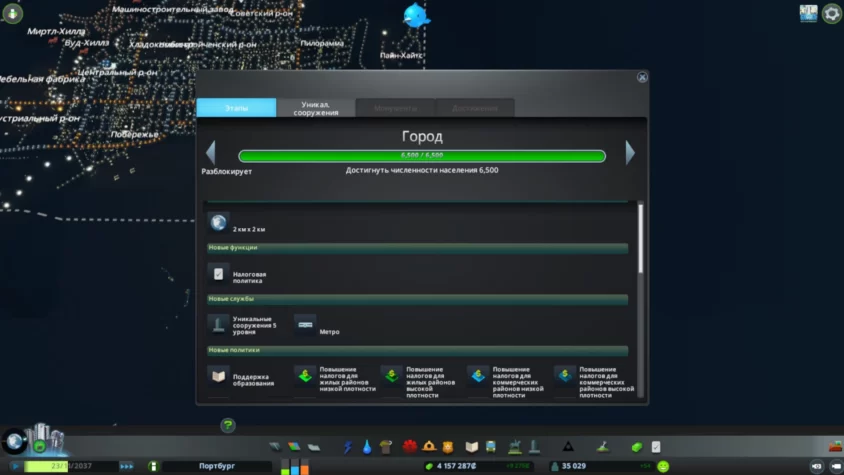Select Уникальные сооружения 5 уровня item
The width and height of the screenshot is (844, 475).
[244, 325]
